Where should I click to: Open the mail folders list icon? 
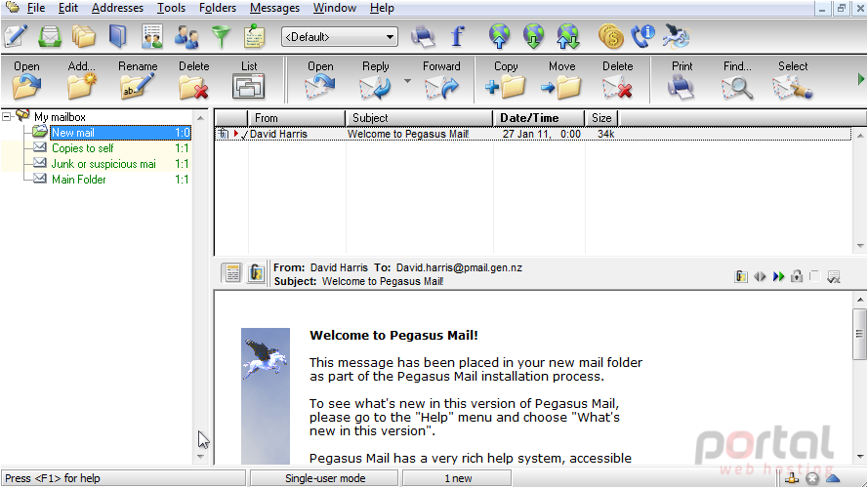[x=84, y=36]
